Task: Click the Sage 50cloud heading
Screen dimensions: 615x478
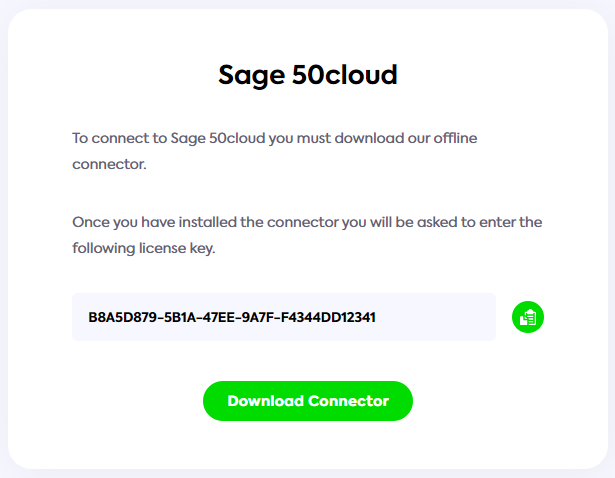Action: [307, 75]
